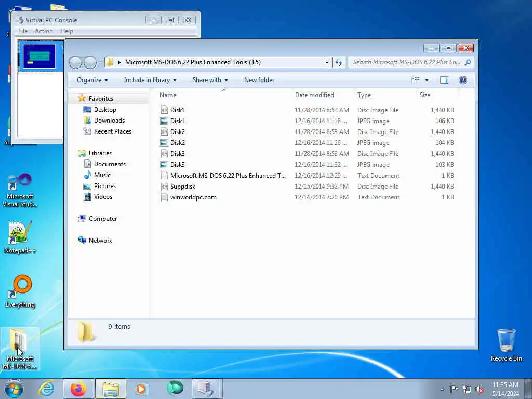The image size is (532, 399).
Task: Select the Disk1 JPEG image file
Action: click(178, 121)
